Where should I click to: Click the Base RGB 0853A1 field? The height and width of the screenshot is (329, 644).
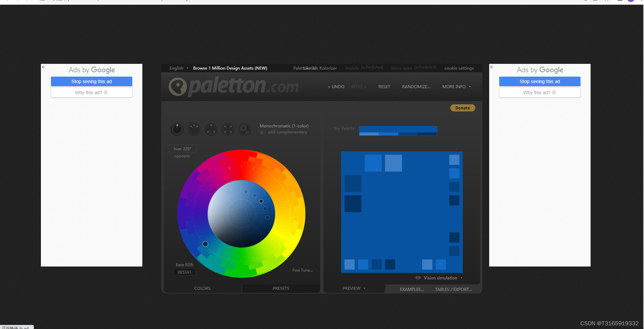tap(185, 272)
